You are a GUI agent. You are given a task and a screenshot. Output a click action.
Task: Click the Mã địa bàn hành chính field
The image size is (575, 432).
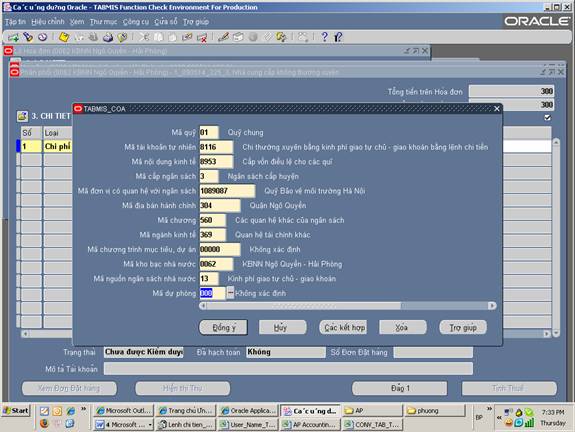point(220,205)
